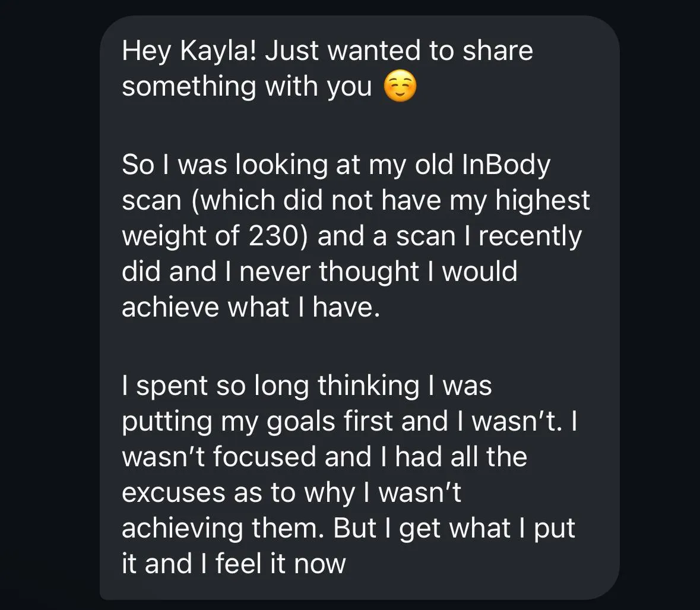Click the word "highest" in the message

[543, 201]
